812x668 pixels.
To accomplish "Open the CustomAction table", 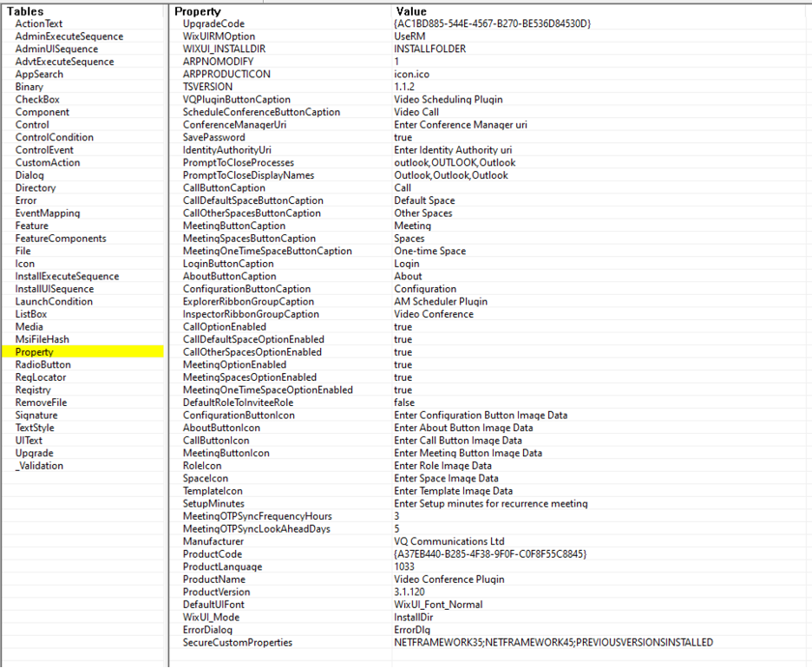I will click(x=48, y=162).
